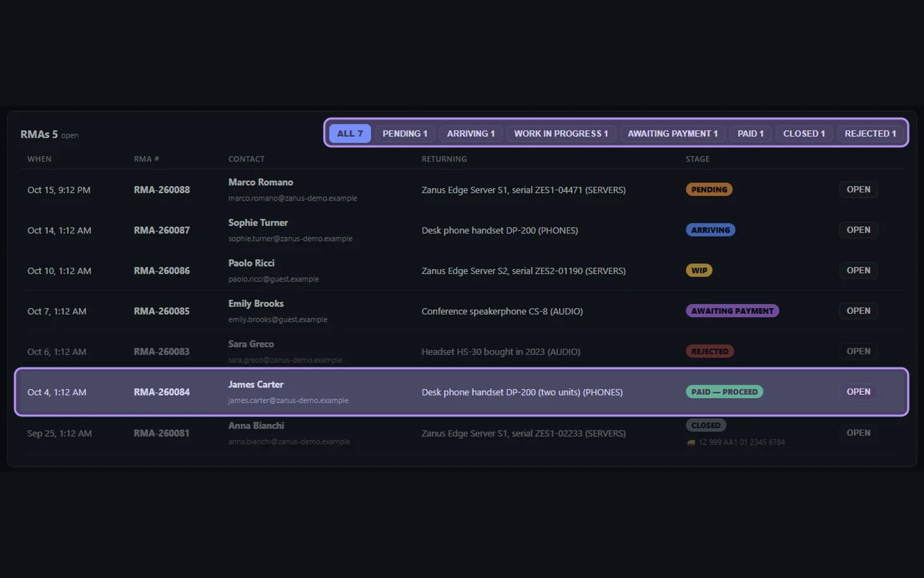The height and width of the screenshot is (578, 924).
Task: Switch to ARRIVING 1 filter
Action: pos(471,134)
